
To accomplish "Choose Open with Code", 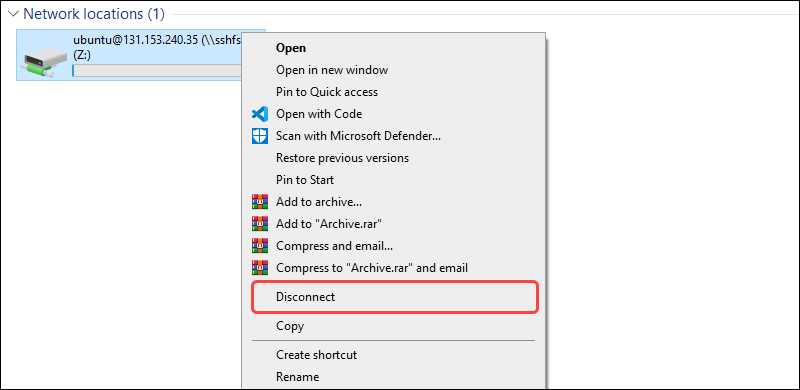I will (319, 114).
